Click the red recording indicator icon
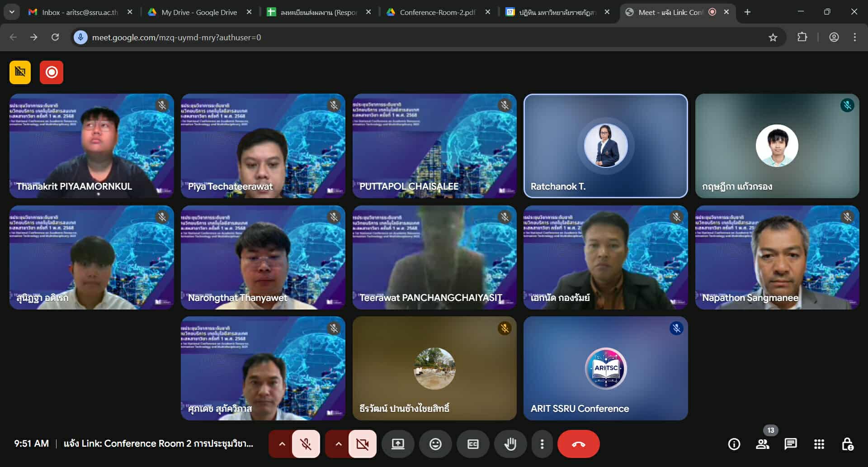 (x=52, y=72)
